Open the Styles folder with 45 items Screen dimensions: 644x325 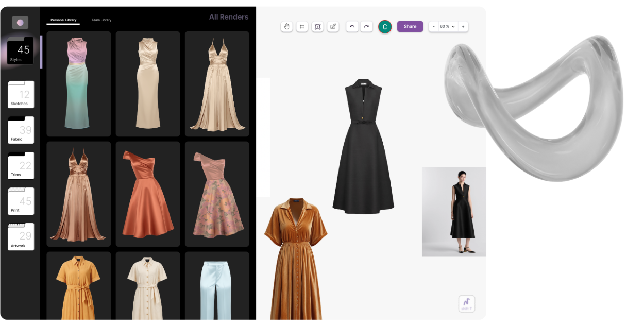click(21, 52)
